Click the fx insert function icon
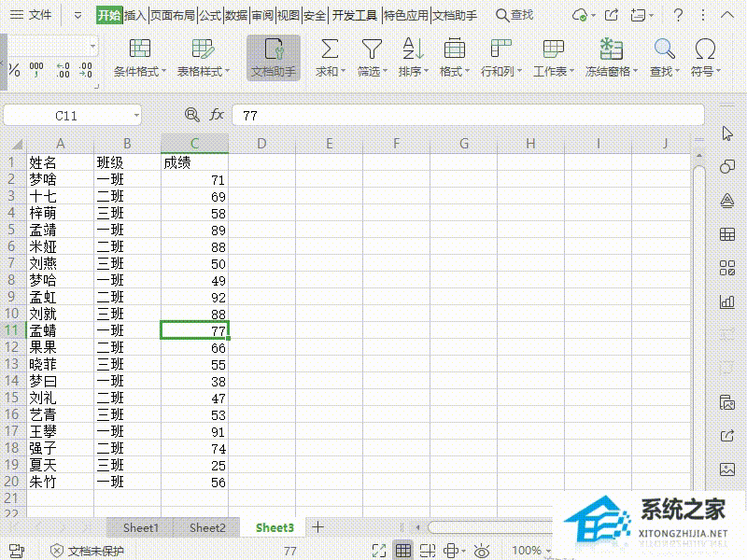Viewport: 747px width, 560px height. (217, 115)
